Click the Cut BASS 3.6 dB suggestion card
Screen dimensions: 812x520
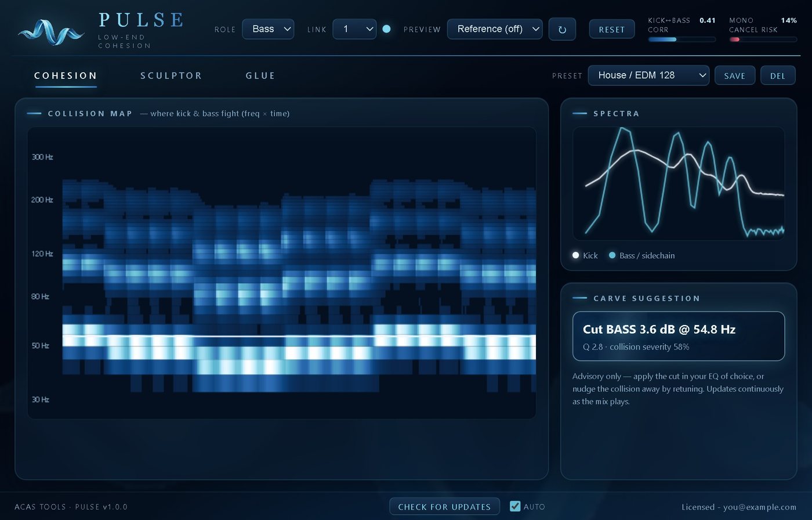(x=679, y=336)
